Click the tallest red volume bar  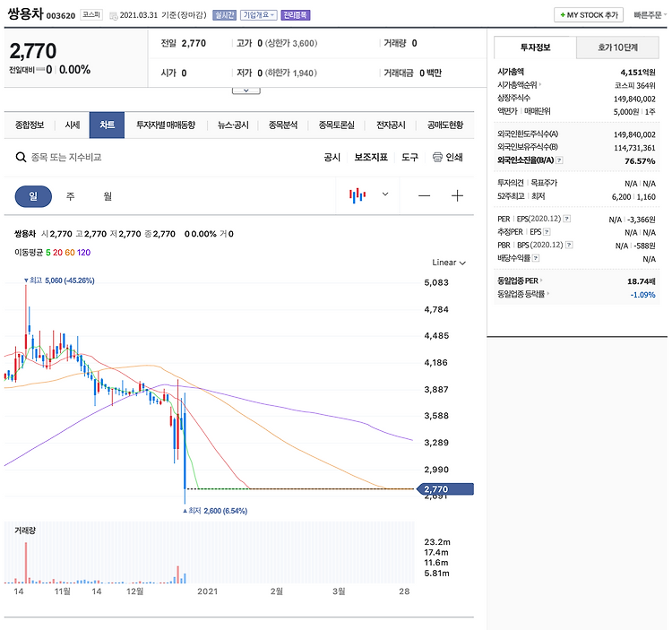point(26,562)
